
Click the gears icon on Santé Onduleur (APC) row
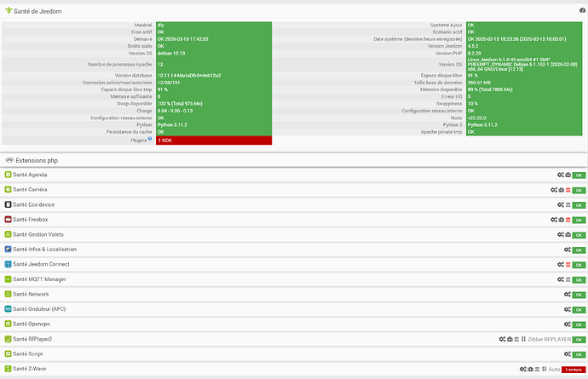tap(568, 309)
